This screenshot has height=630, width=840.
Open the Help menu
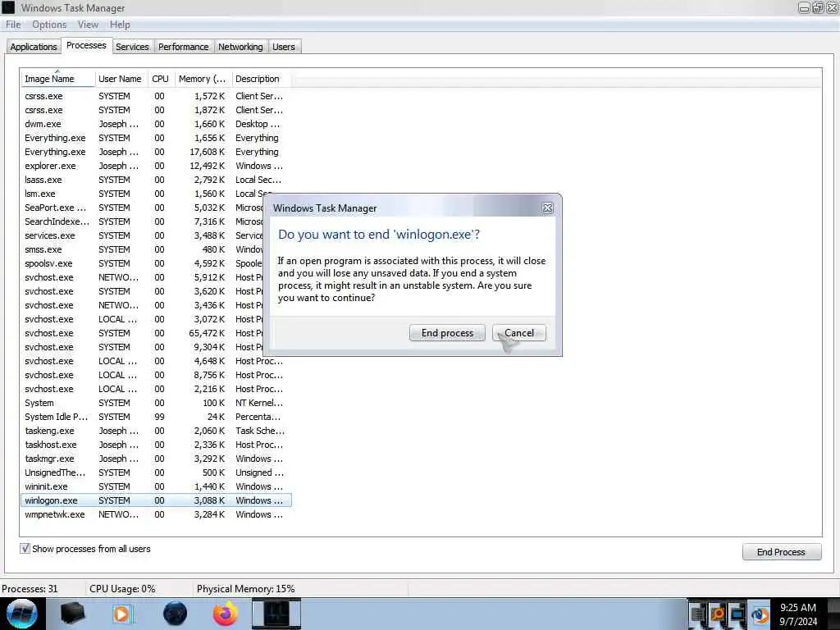(120, 25)
